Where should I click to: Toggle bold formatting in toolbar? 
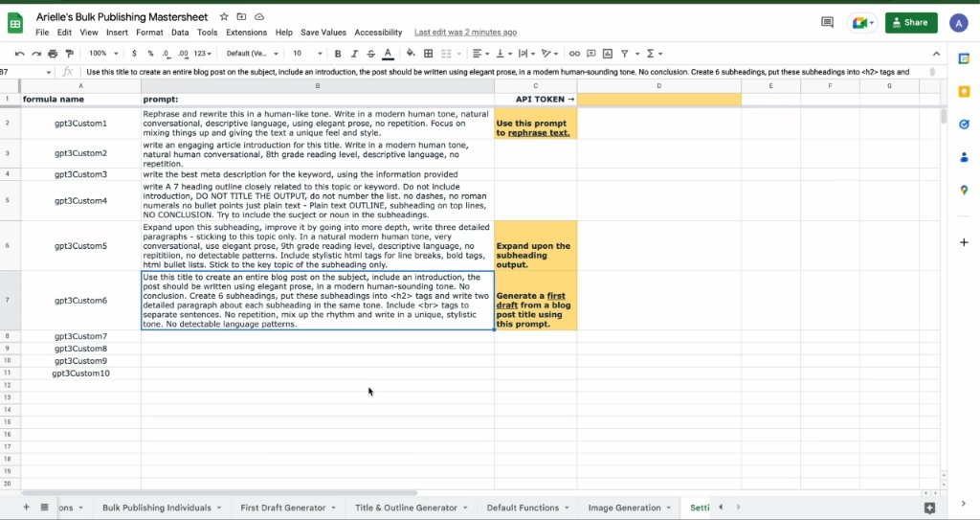pos(338,54)
